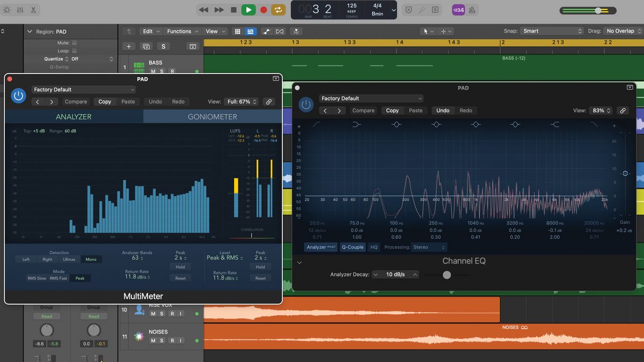This screenshot has width=644, height=362.
Task: Open the Processing Stereo dropdown in Channel EQ
Action: pyautogui.click(x=429, y=247)
